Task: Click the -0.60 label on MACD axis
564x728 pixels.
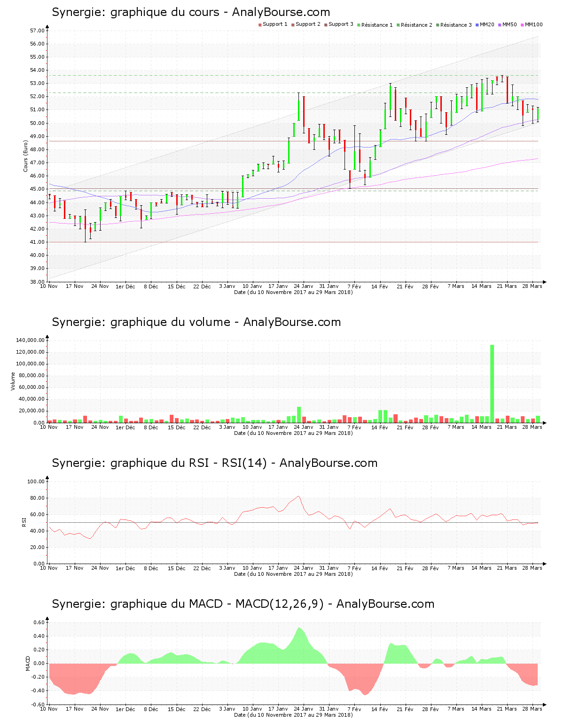Action: click(x=38, y=705)
